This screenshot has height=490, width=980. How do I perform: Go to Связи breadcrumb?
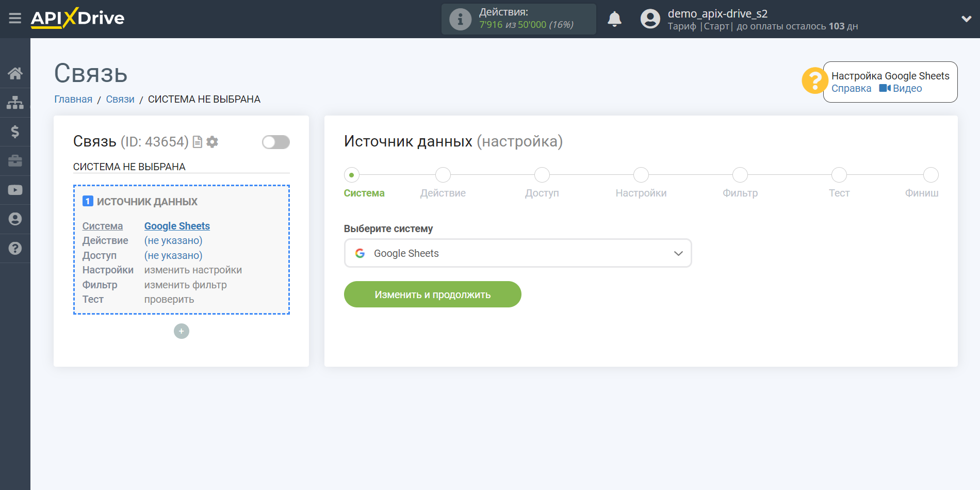point(120,99)
